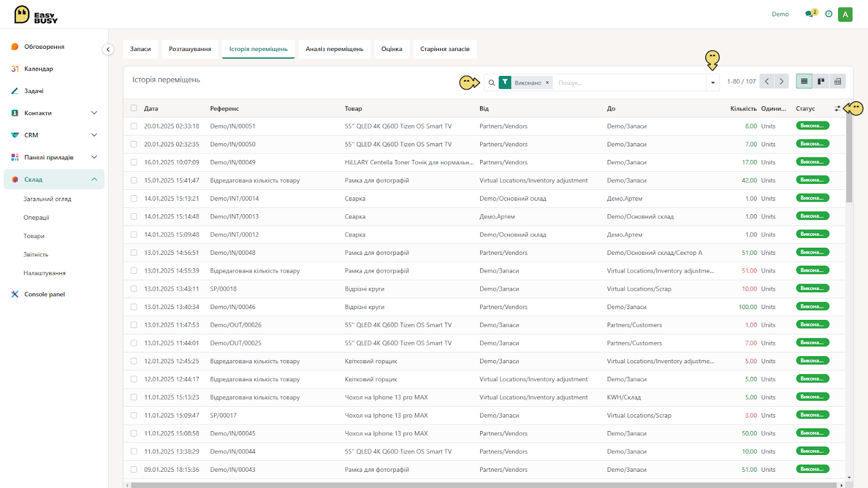Click the user avatar A icon
The height and width of the screenshot is (488, 868).
coord(845,15)
